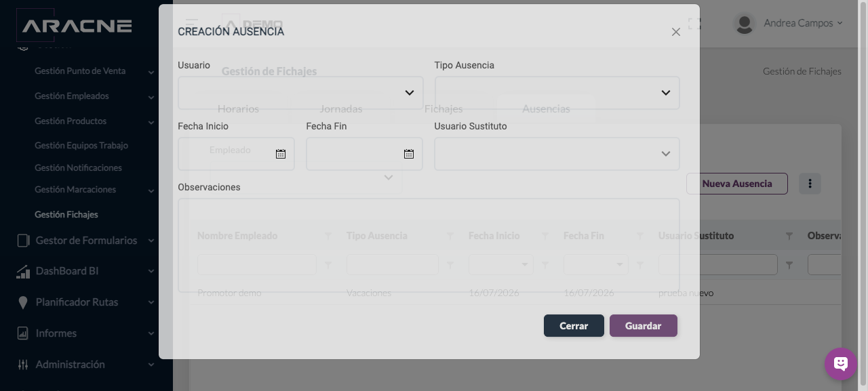Expand Gestión Marcaciones in the sidebar
Viewport: 868px width, 391px height.
click(x=94, y=190)
